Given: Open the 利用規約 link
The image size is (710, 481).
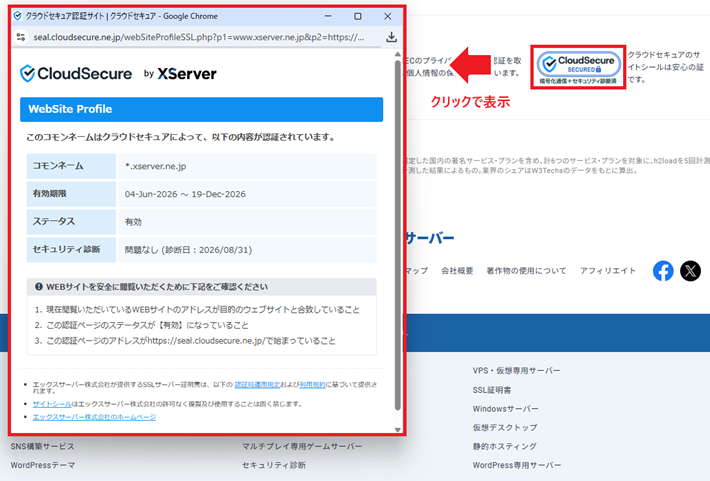Looking at the screenshot, I should tap(312, 385).
